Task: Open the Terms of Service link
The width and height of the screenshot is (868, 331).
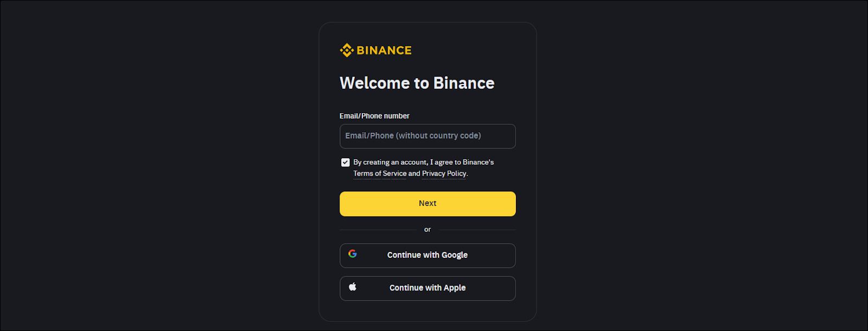Action: tap(380, 174)
